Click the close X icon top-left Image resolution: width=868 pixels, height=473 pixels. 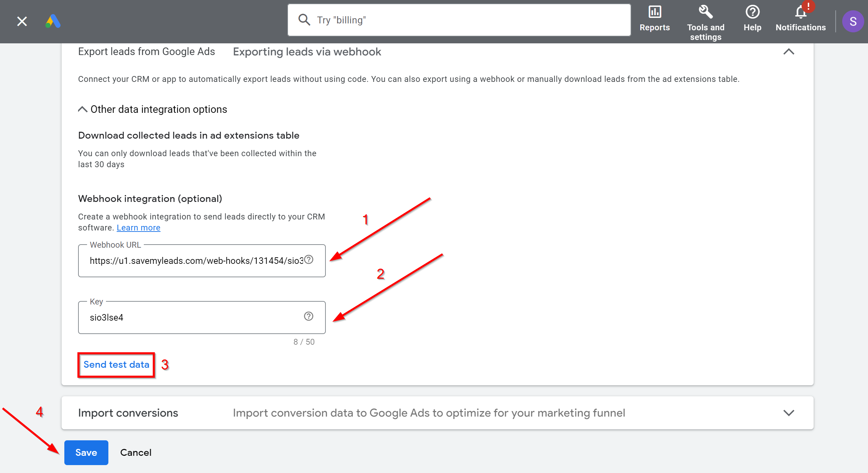tap(22, 21)
